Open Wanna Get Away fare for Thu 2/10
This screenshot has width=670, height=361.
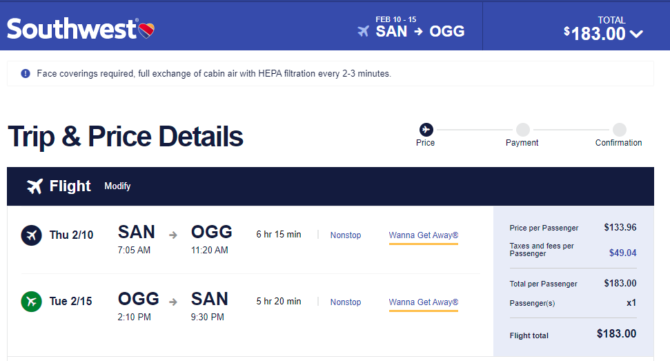[x=423, y=235]
